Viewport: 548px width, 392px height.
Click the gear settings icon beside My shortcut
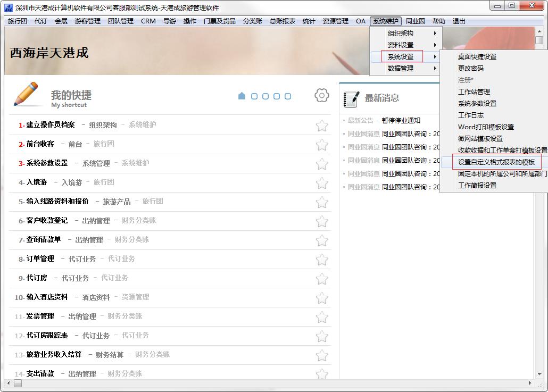321,96
